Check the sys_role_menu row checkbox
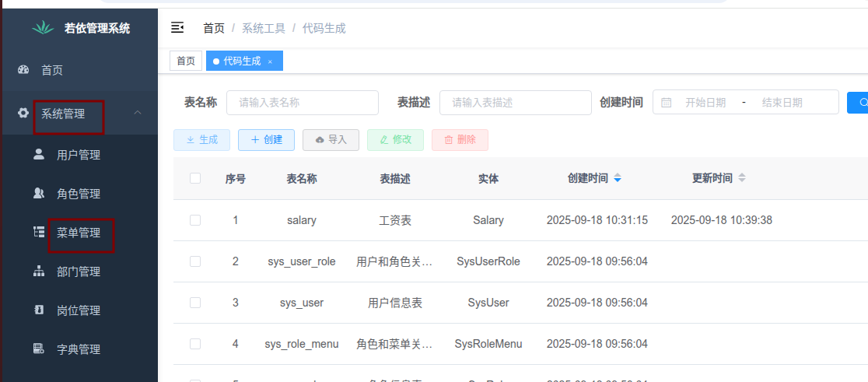Image resolution: width=868 pixels, height=382 pixels. [195, 344]
